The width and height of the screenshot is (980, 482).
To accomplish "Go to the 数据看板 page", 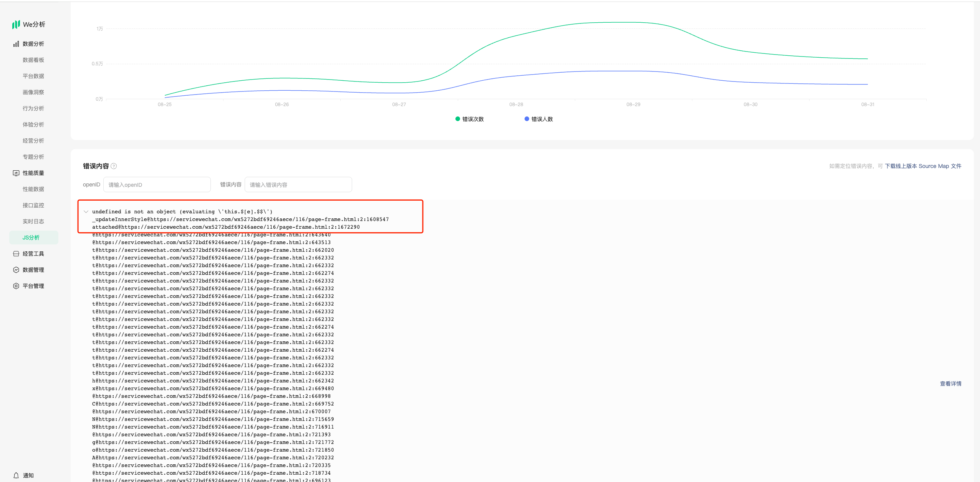I will [x=33, y=60].
